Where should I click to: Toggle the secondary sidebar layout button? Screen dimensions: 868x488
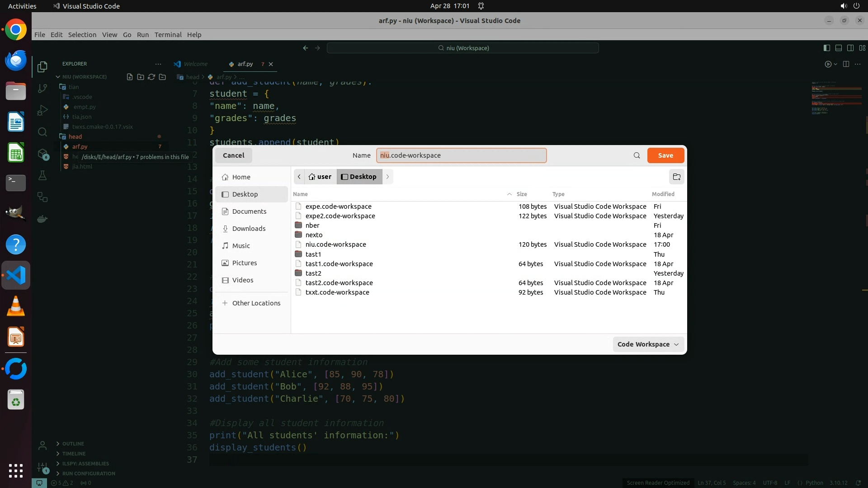850,48
